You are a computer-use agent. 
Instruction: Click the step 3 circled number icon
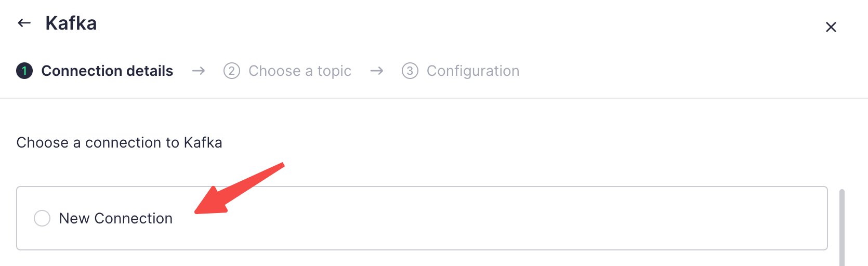[x=410, y=71]
